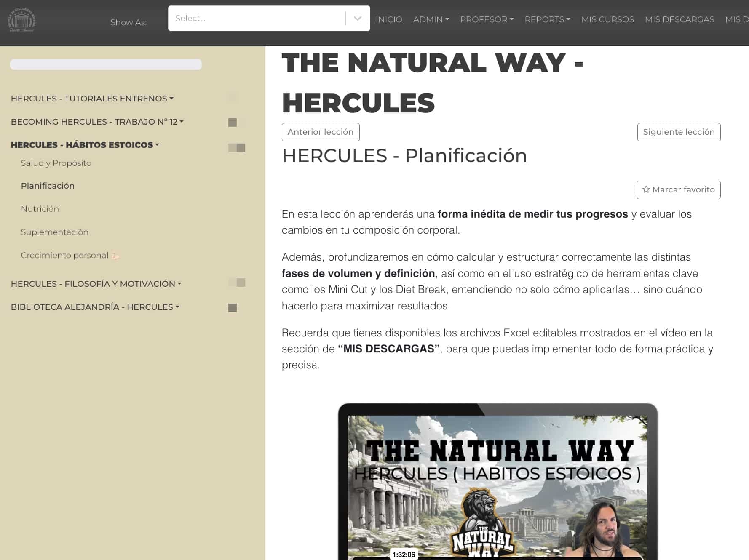Open the Crecimiento personal lesson

pyautogui.click(x=70, y=255)
